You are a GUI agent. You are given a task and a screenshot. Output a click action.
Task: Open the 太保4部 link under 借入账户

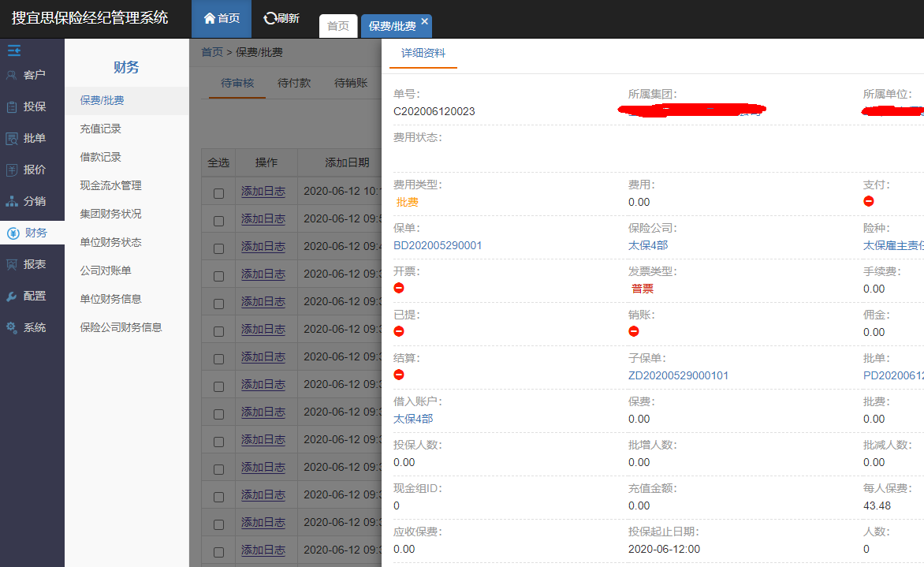[x=413, y=419]
